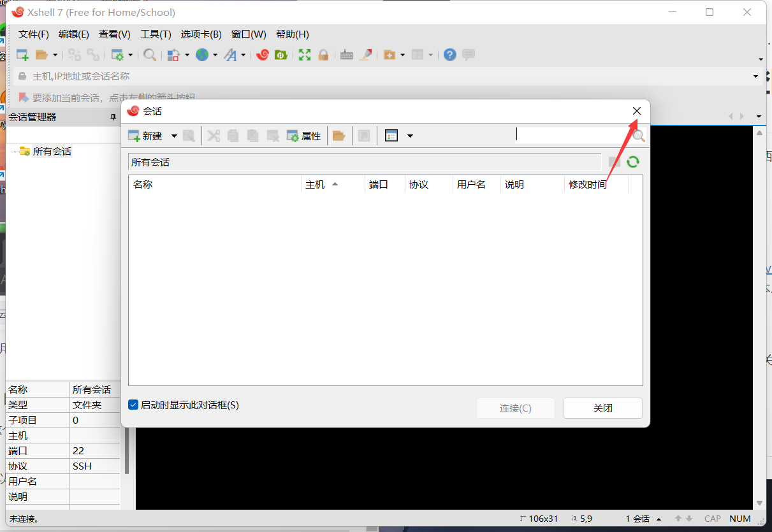The height and width of the screenshot is (532, 772).
Task: Click the greyed-out speech bubble feedback icon
Action: click(469, 55)
